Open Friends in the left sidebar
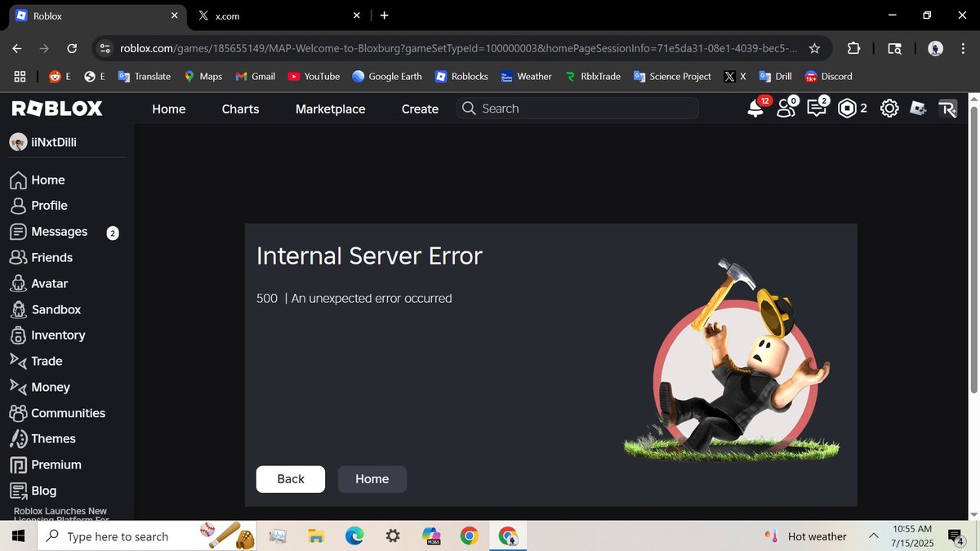 (41, 257)
